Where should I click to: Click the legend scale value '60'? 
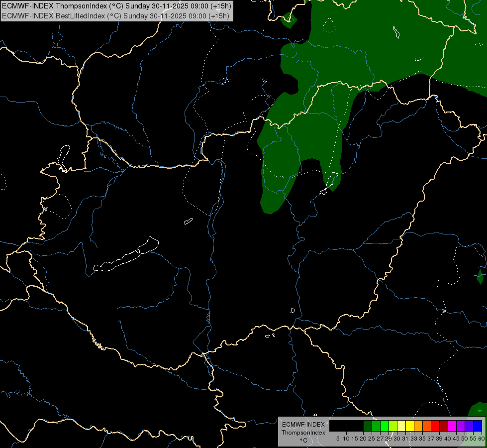482,439
